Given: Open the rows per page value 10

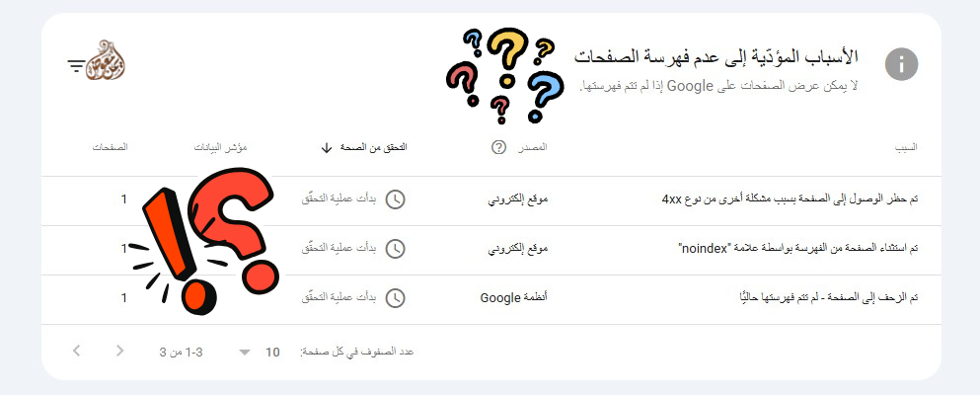Looking at the screenshot, I should pos(272,352).
